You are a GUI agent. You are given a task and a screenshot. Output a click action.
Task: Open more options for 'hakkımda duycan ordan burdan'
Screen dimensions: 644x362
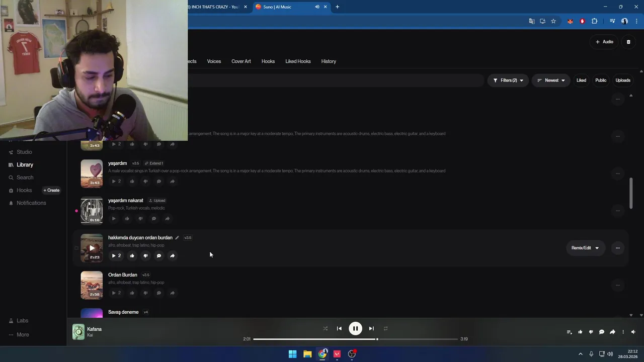[x=617, y=248]
